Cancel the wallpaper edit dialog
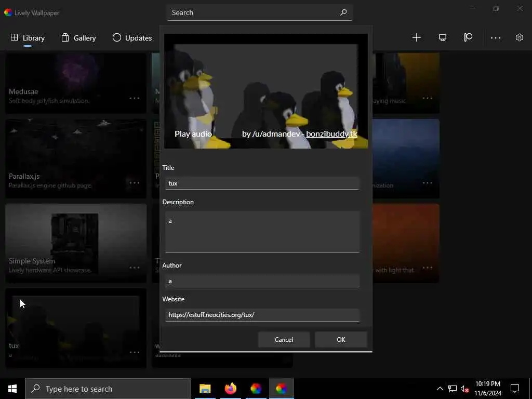 (284, 340)
